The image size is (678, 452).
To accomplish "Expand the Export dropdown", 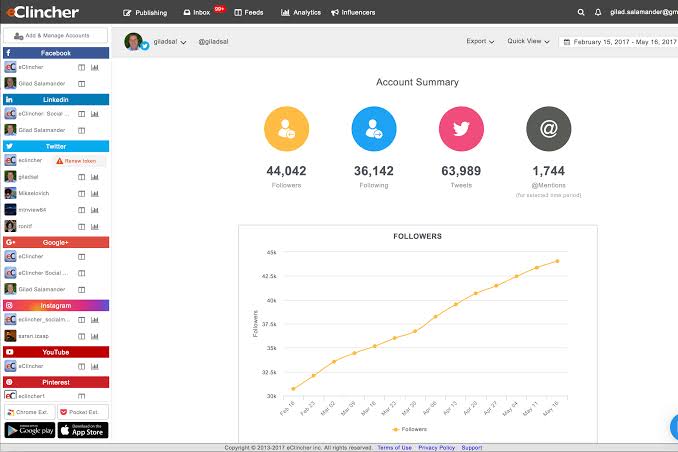I will coord(480,41).
